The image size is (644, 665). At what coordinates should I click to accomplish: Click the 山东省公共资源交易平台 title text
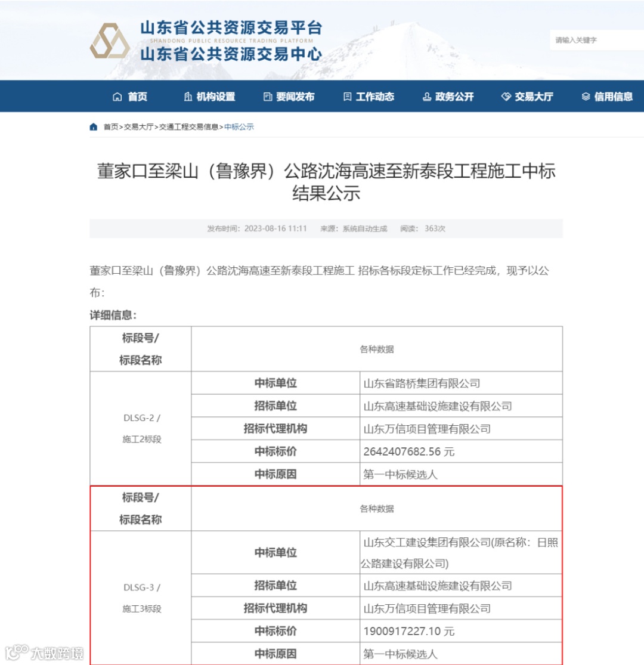tap(231, 27)
